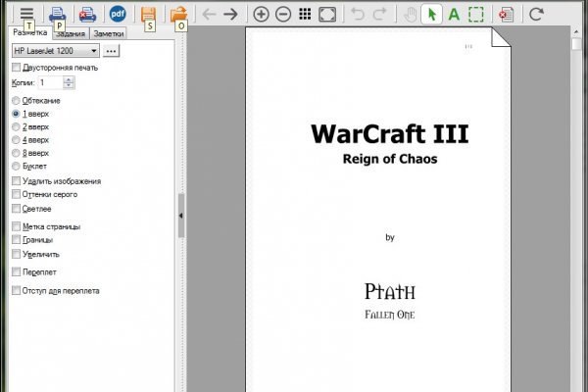Click the folded page corner of preview
This screenshot has width=588, height=392.
(501, 37)
